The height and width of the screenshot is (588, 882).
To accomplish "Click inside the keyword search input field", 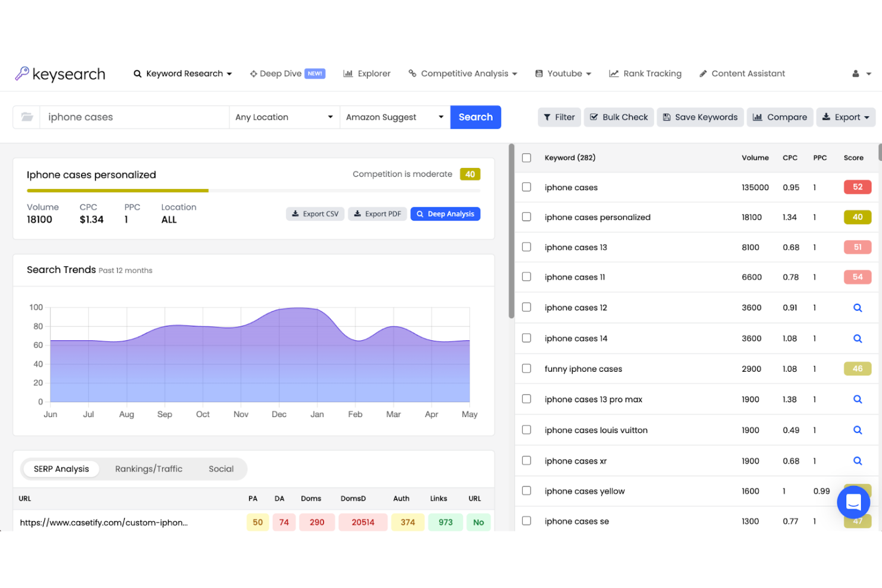I will click(x=134, y=117).
